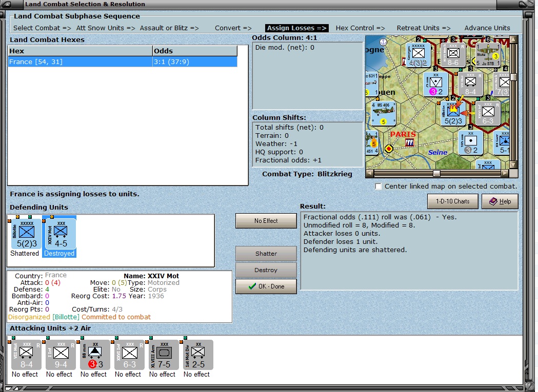Click the map's horizontal scroll left arrow

pyautogui.click(x=370, y=174)
